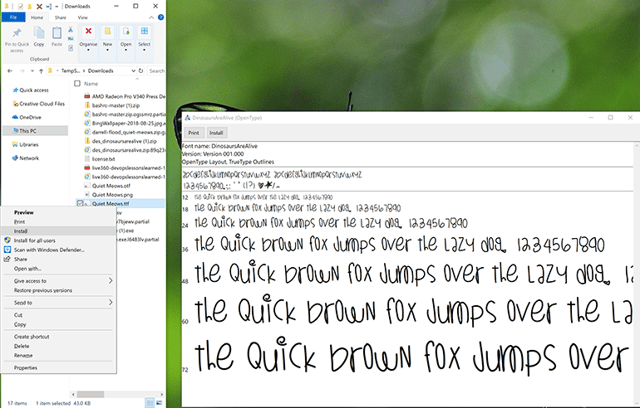Select Quiet Meows.otf file

point(111,186)
